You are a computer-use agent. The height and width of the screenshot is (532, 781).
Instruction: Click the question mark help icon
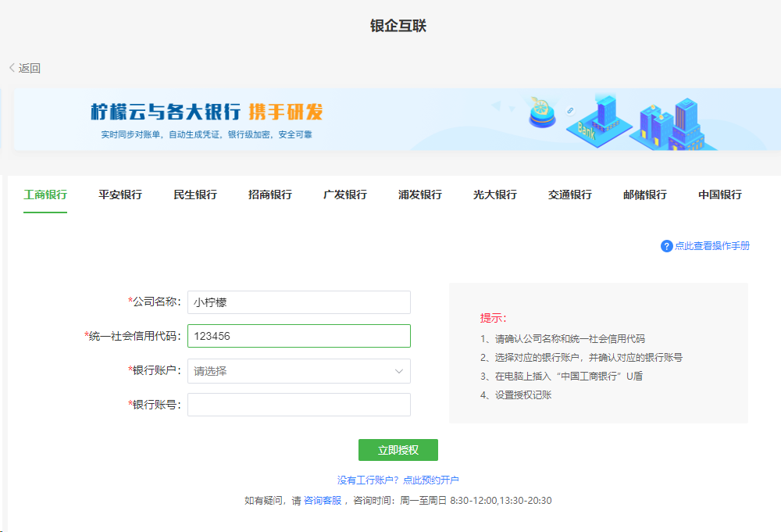click(665, 246)
